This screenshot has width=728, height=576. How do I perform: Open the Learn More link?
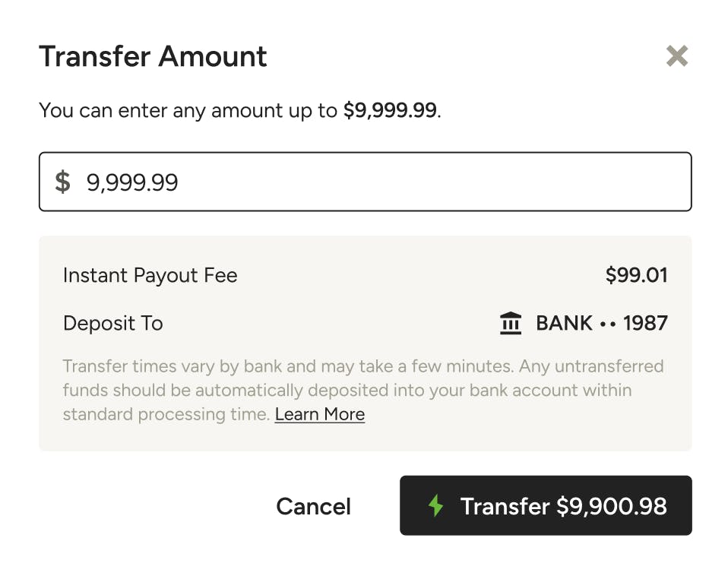click(319, 414)
